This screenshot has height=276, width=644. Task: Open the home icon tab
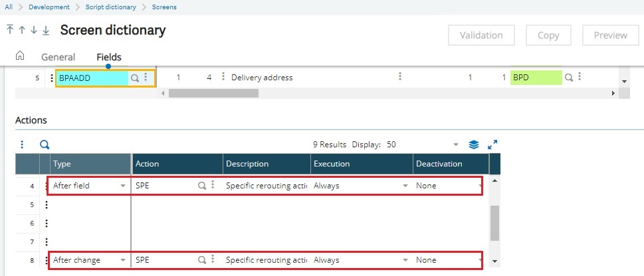[19, 55]
